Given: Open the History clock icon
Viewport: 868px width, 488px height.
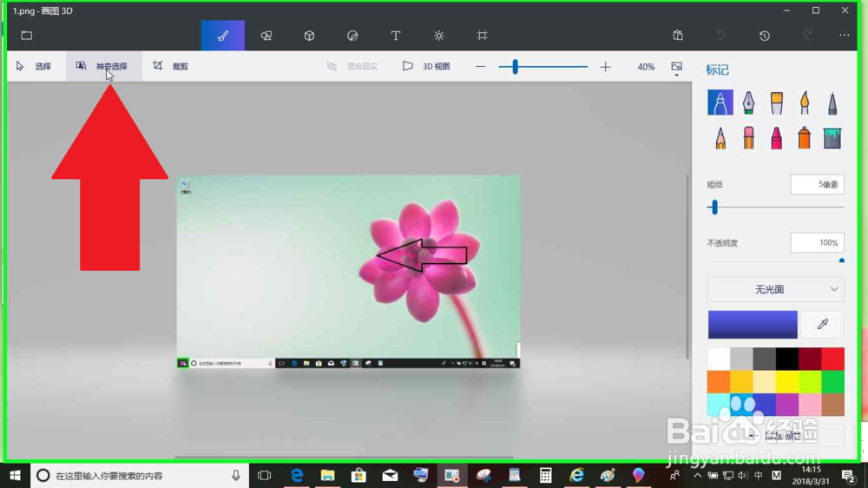Looking at the screenshot, I should pos(765,36).
